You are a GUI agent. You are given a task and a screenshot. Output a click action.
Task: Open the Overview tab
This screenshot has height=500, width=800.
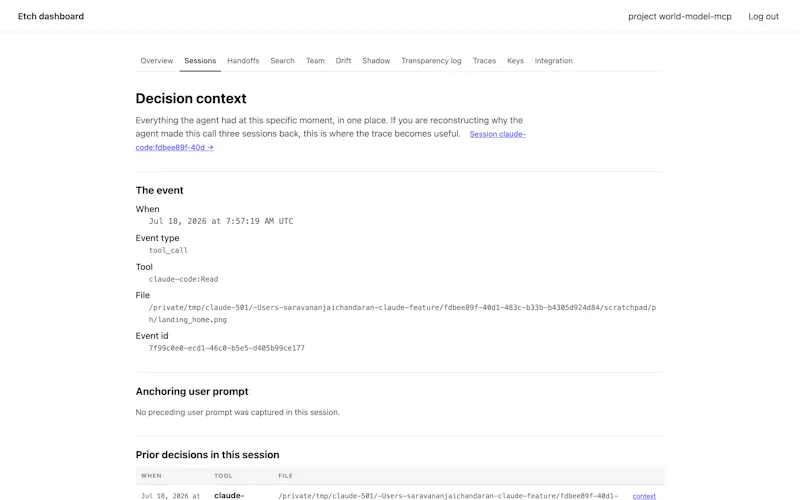157,61
